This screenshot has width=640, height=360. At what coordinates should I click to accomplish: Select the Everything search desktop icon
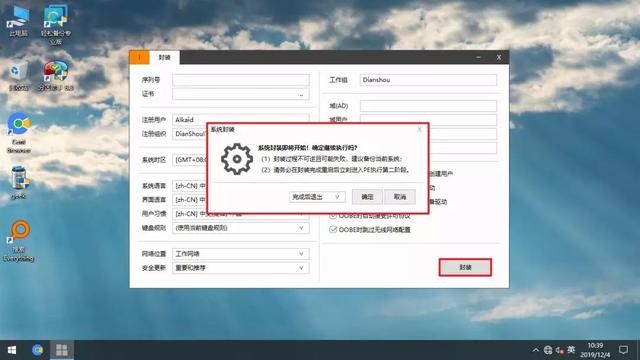point(19,241)
